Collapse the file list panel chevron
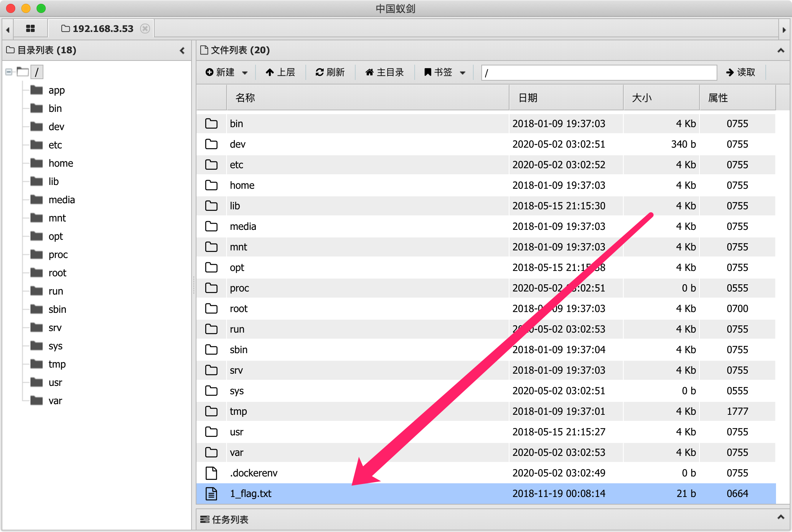 coord(781,50)
